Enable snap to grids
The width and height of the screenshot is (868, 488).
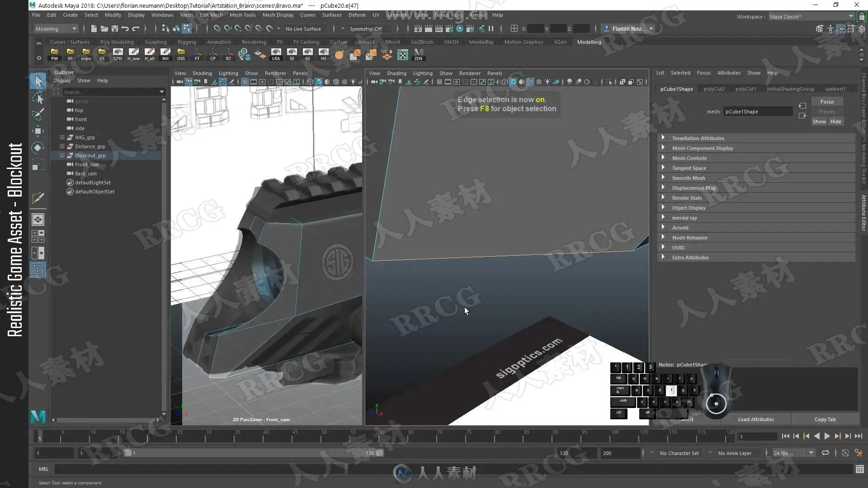[217, 28]
